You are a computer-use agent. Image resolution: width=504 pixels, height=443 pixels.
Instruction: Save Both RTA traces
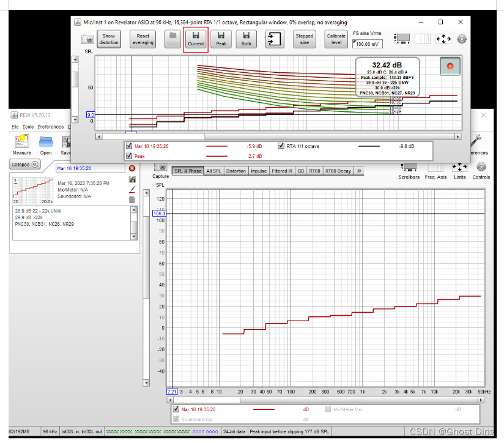tap(246, 39)
